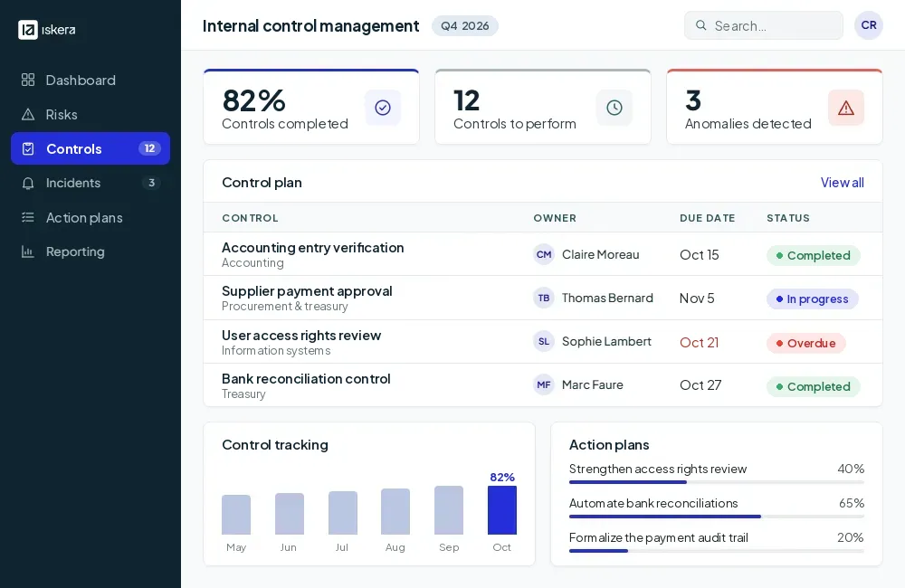Click the Overdue status badge
The height and width of the screenshot is (588, 905).
coord(805,343)
